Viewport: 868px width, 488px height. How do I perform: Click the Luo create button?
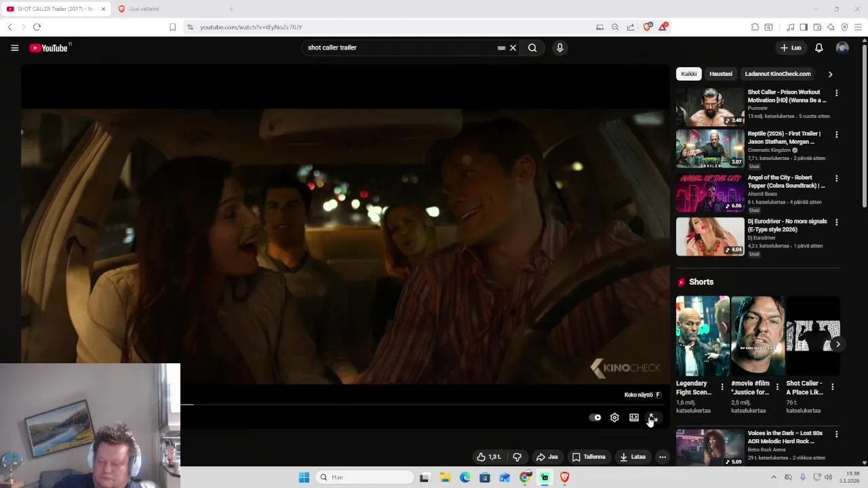[791, 48]
